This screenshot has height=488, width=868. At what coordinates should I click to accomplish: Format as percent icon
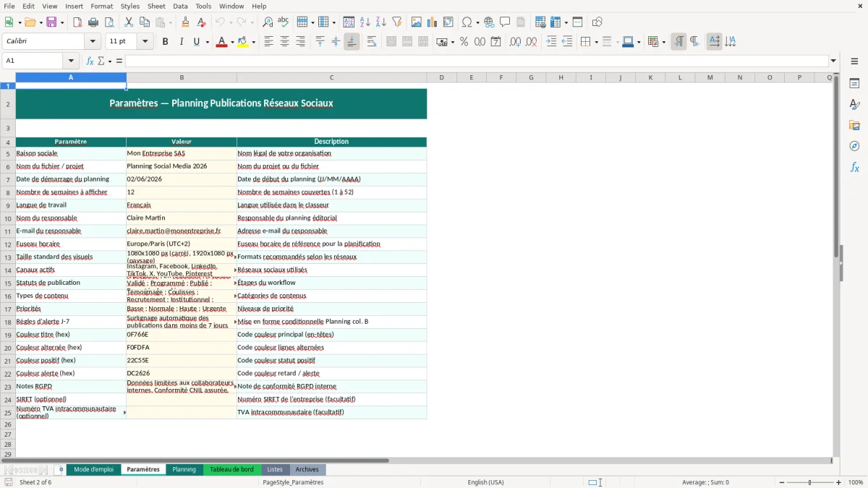[x=464, y=42]
